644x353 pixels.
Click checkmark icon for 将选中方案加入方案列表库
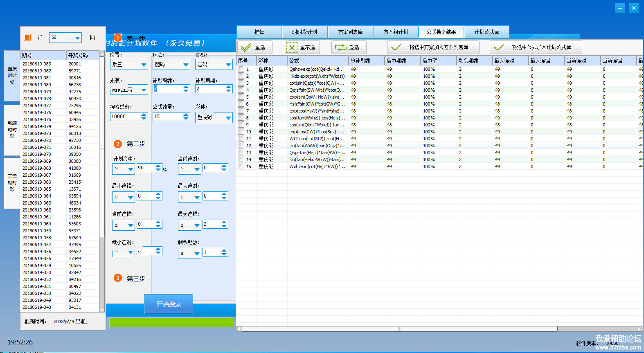(x=396, y=47)
